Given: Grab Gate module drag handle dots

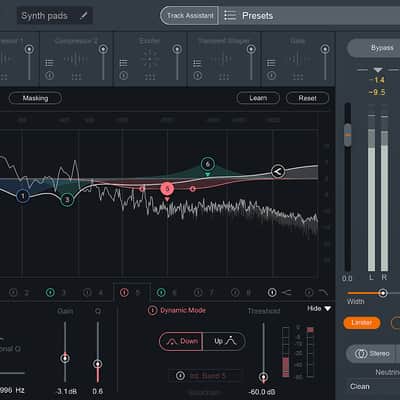Looking at the screenshot, I should tap(298, 77).
